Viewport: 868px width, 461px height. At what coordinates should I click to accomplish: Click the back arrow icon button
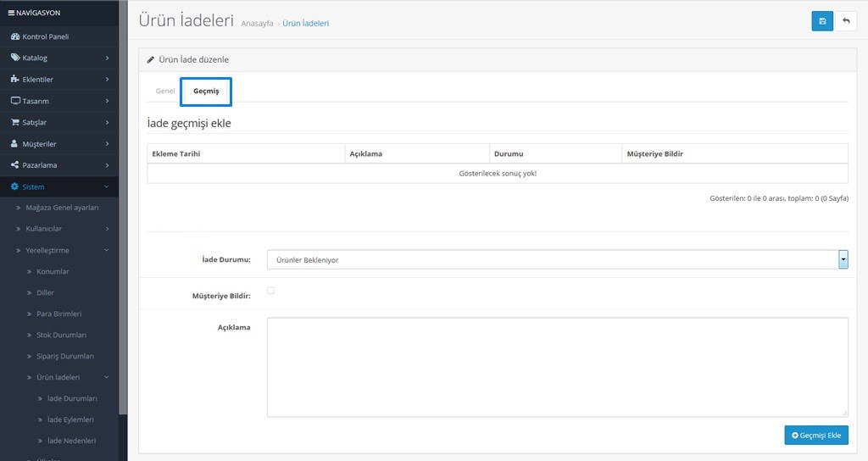[x=846, y=21]
